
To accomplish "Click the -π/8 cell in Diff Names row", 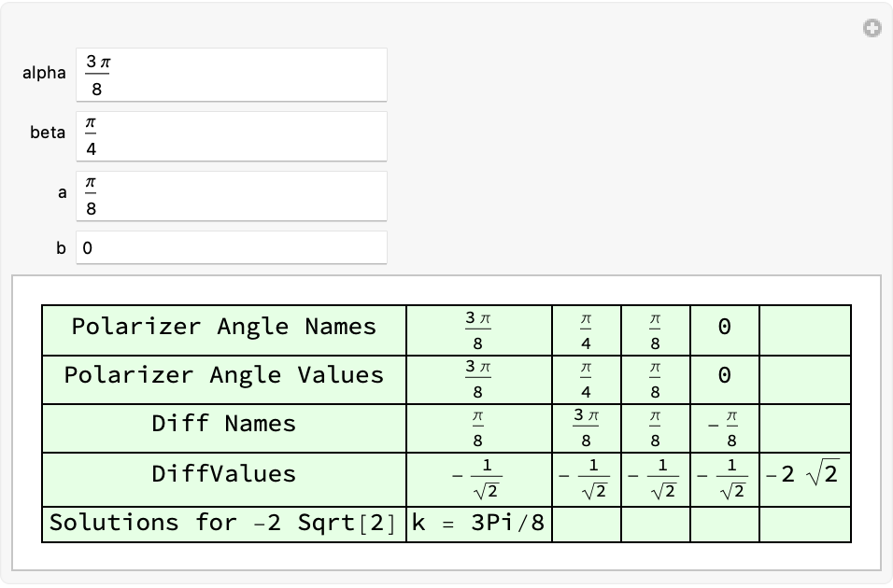I will coord(725,428).
